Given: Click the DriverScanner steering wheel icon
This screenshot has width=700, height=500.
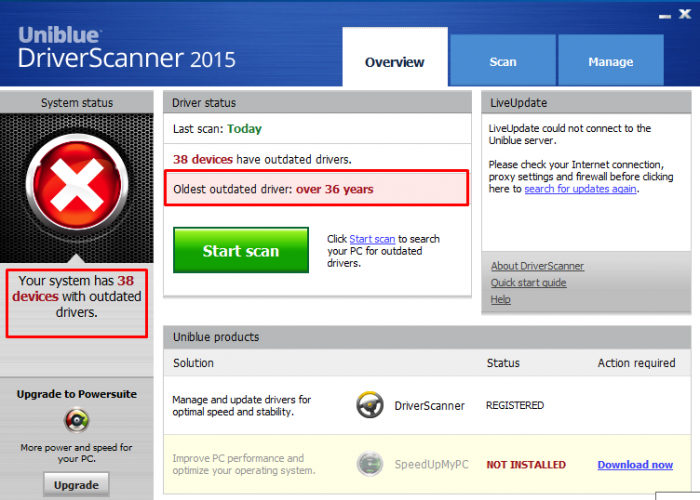Looking at the screenshot, I should pyautogui.click(x=370, y=404).
